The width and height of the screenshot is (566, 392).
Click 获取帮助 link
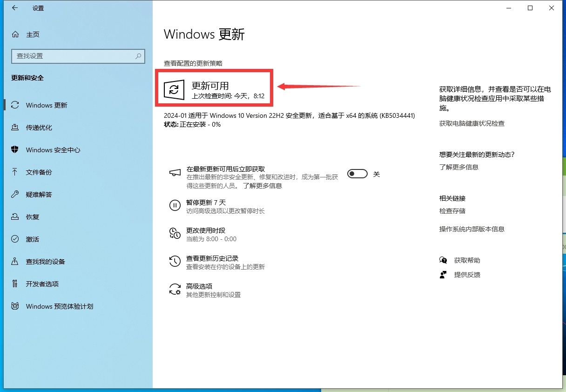(x=467, y=260)
